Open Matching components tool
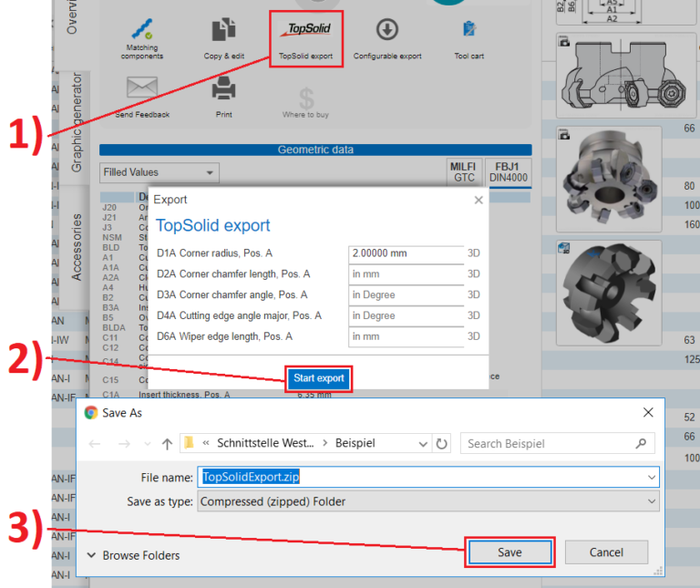Screen dimensions: 700x588 (142, 39)
